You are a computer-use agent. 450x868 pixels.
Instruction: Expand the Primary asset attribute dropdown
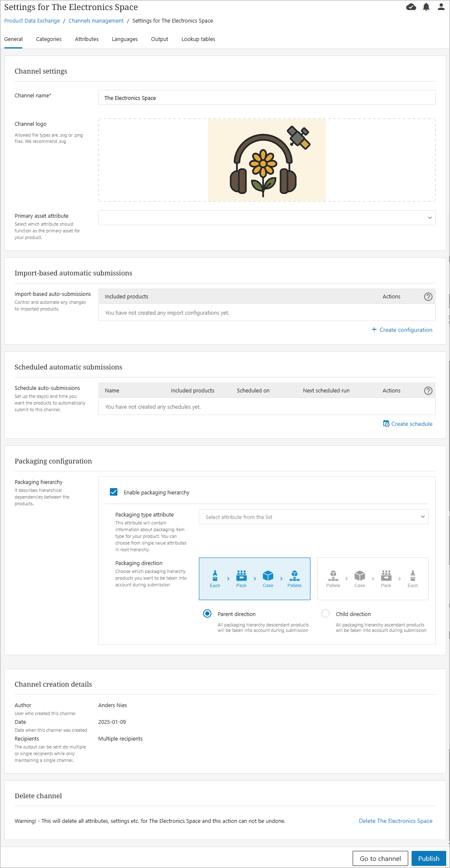coord(267,218)
